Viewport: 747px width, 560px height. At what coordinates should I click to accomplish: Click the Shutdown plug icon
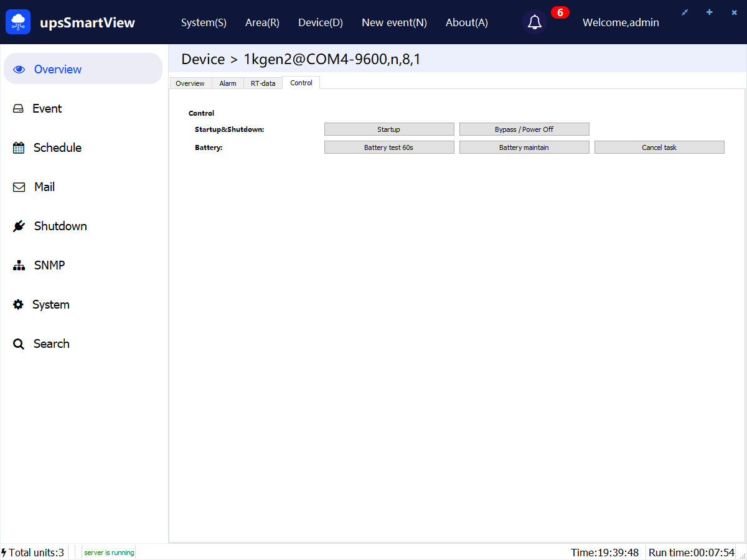(19, 226)
